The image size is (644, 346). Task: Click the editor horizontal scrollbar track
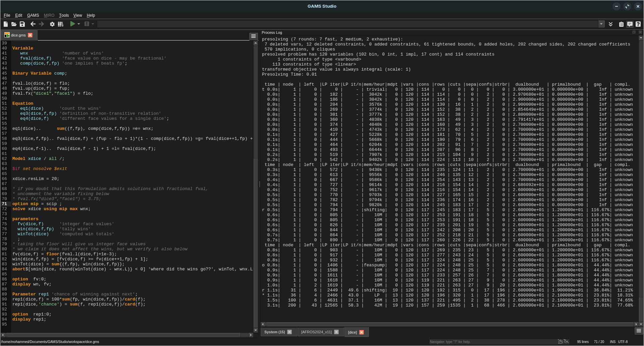pyautogui.click(x=127, y=335)
